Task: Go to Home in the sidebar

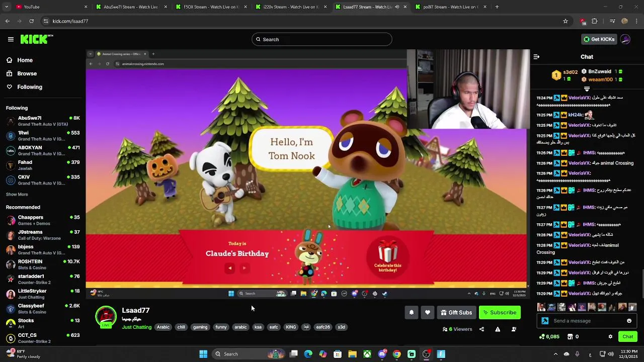Action: pos(25,60)
